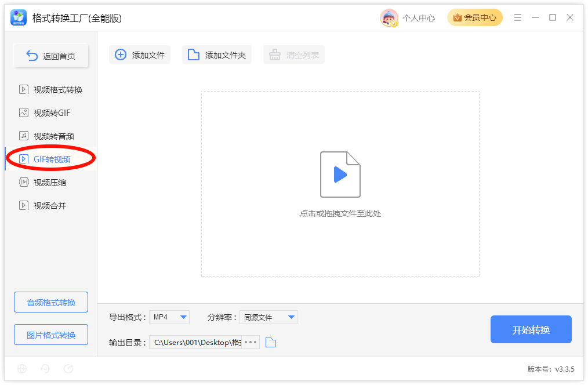Click the customer service icon at bottom

coord(45,369)
